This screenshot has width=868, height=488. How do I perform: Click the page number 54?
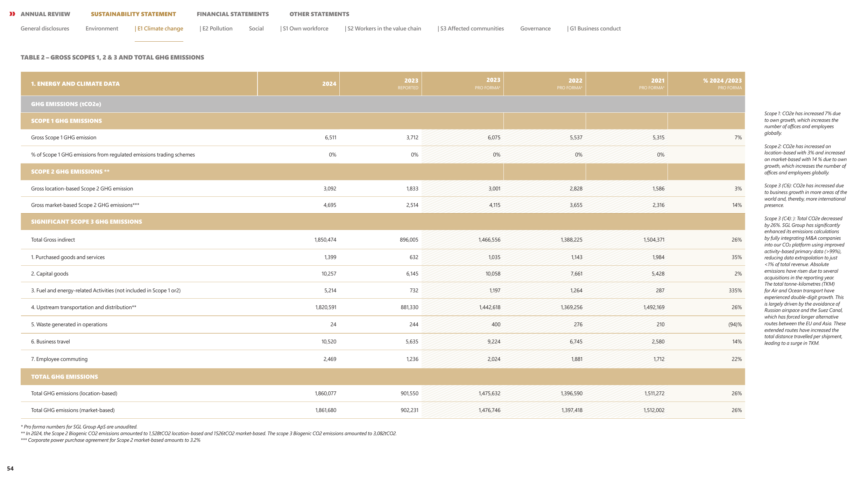(10, 468)
